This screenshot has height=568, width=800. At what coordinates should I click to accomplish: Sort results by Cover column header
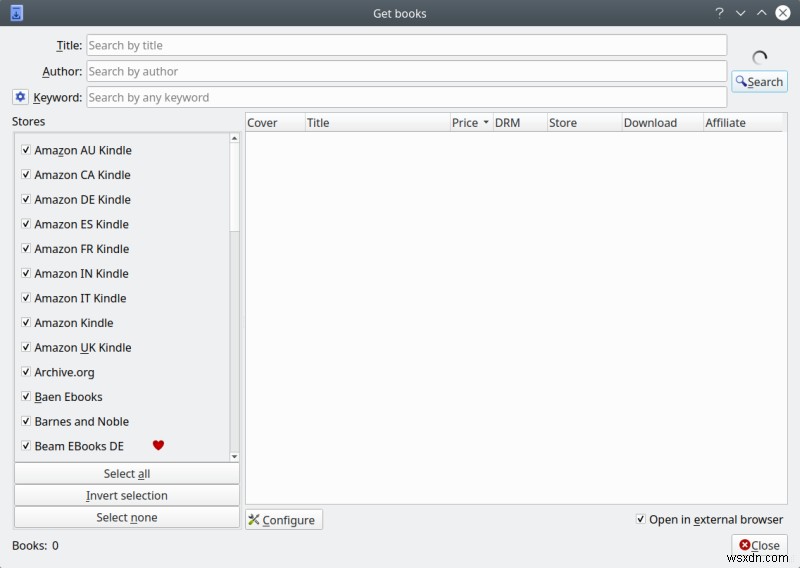coord(275,122)
